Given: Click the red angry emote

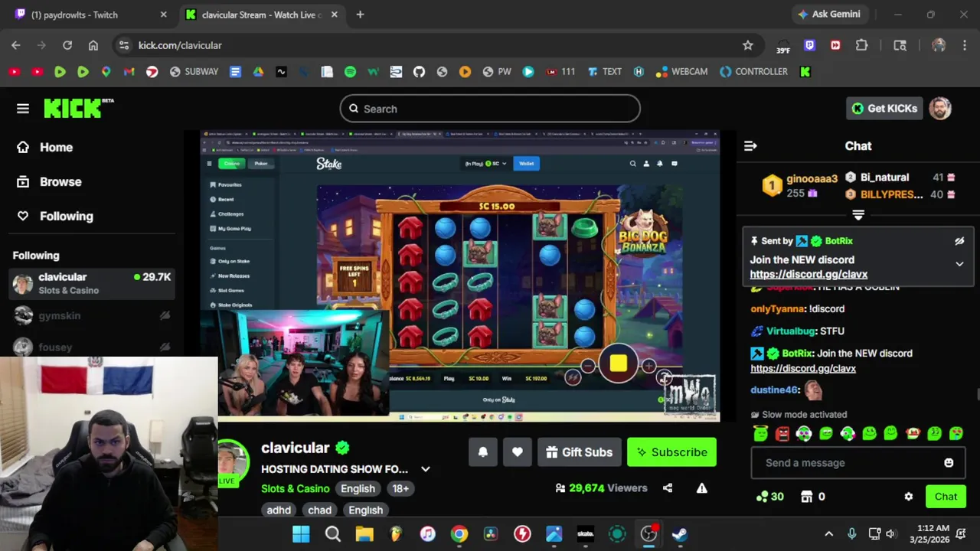Looking at the screenshot, I should tap(782, 434).
